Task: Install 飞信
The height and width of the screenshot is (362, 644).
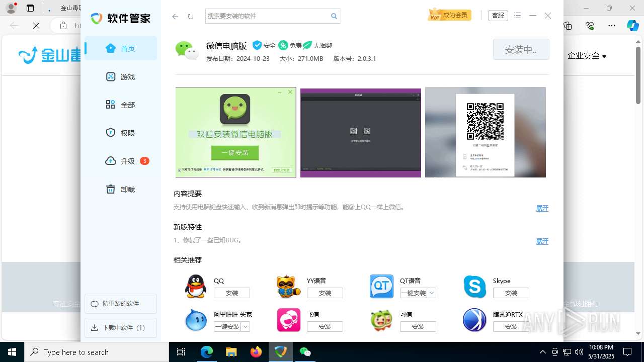Action: point(325,327)
